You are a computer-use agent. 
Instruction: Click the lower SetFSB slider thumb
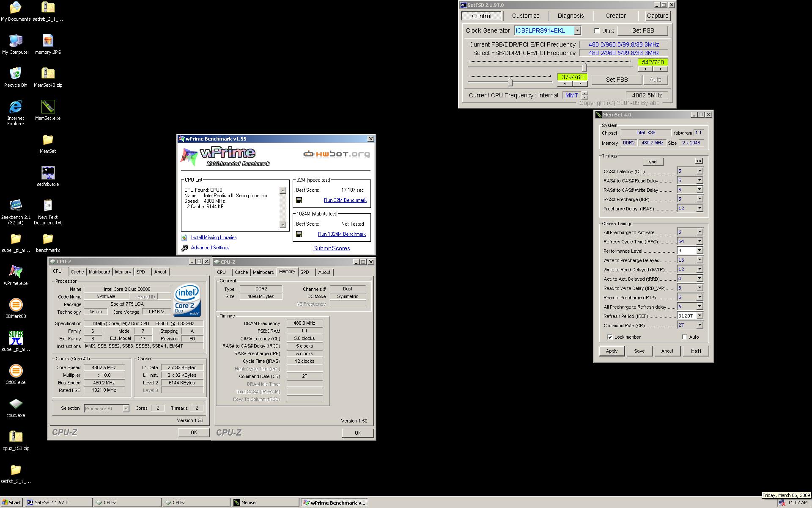[510, 82]
